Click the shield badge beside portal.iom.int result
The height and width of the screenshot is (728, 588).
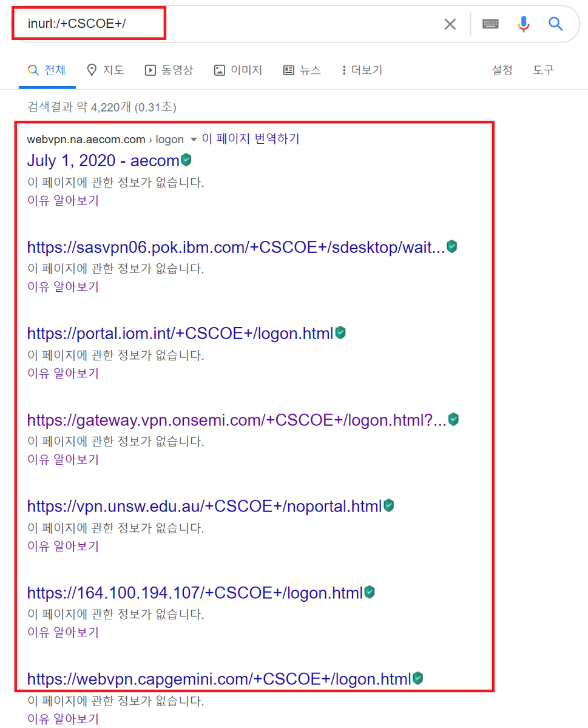tap(340, 332)
